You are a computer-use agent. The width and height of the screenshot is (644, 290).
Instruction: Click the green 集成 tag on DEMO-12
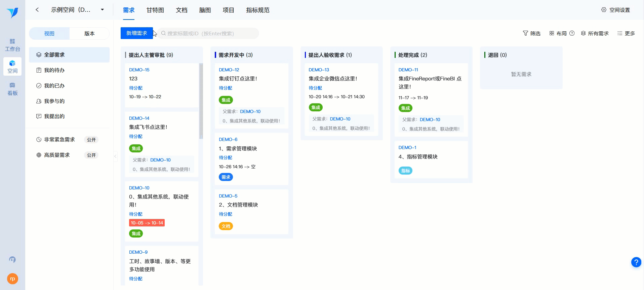[x=226, y=100]
